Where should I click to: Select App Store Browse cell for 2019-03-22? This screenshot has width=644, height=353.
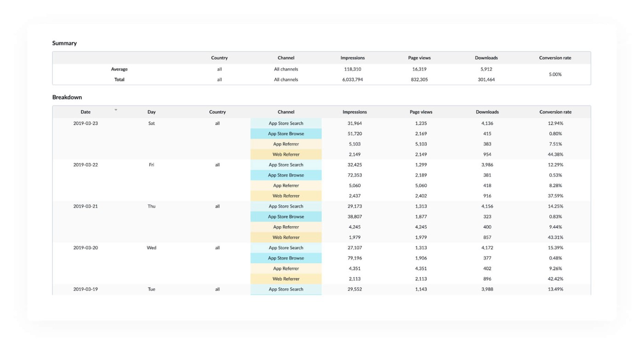pos(286,175)
